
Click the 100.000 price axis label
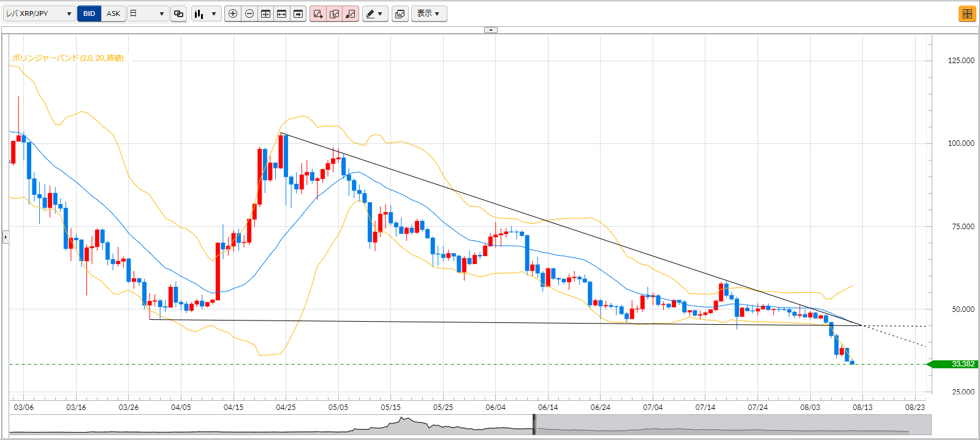(x=961, y=143)
